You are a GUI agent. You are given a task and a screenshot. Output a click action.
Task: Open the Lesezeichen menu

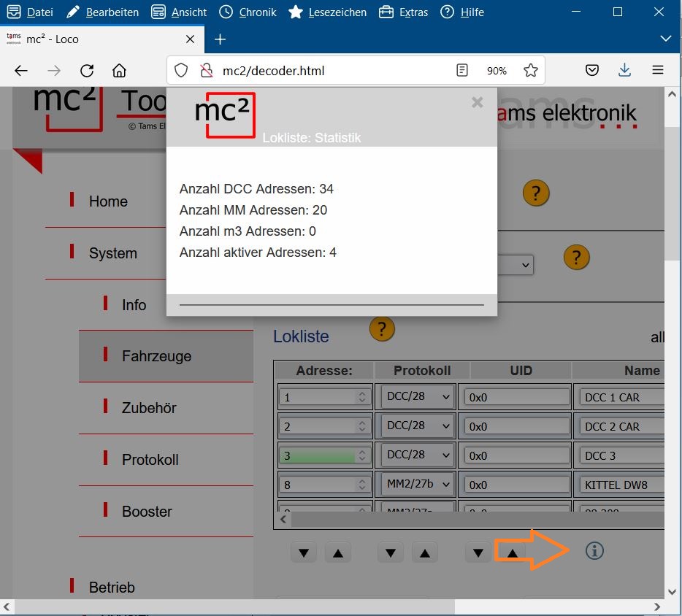click(328, 12)
